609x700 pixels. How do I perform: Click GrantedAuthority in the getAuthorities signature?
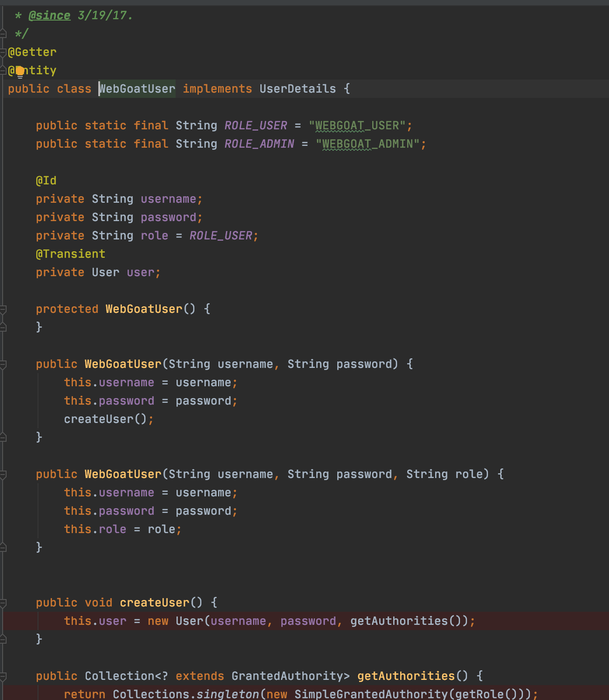pos(287,676)
